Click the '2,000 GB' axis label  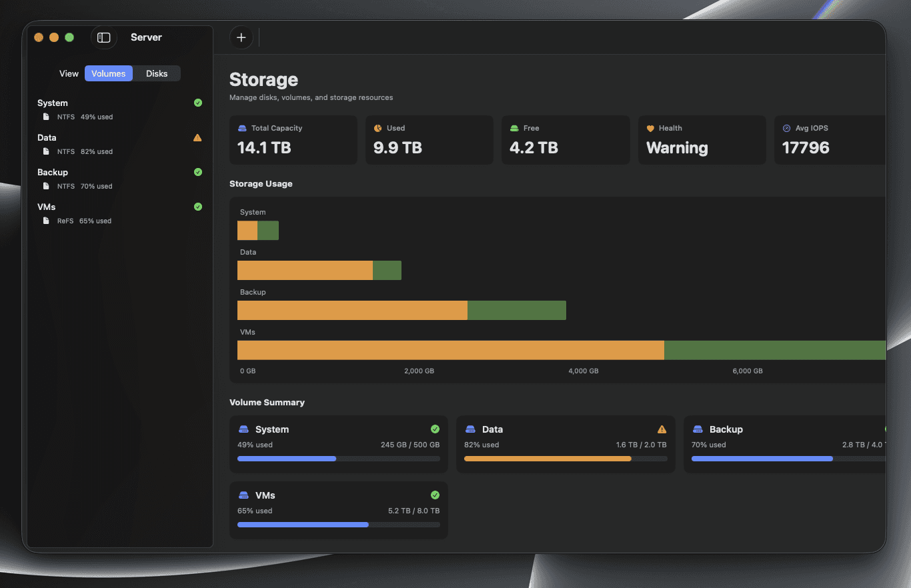[419, 371]
